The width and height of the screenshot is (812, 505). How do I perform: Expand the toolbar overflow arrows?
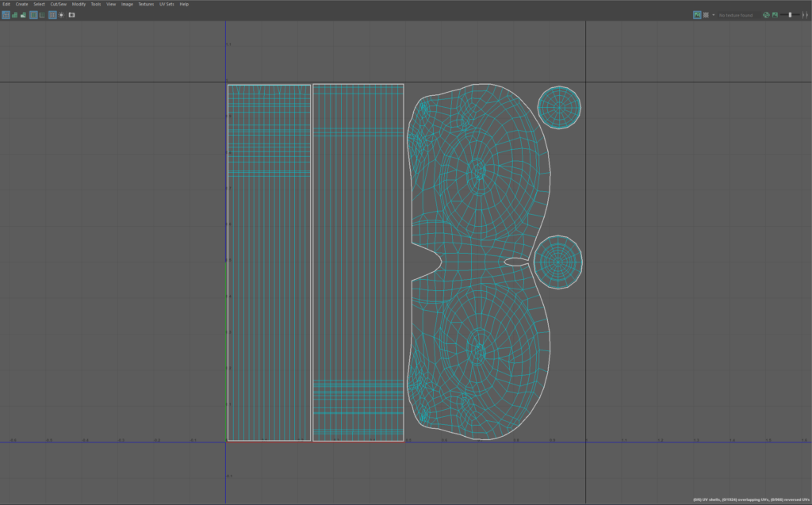click(805, 15)
